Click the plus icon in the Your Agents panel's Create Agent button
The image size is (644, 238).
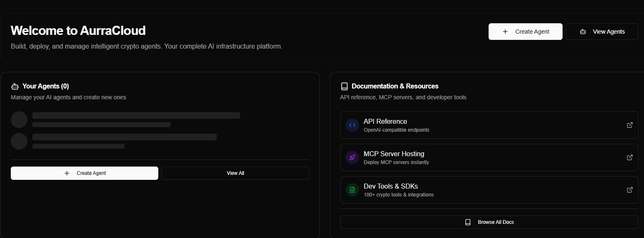(x=67, y=173)
